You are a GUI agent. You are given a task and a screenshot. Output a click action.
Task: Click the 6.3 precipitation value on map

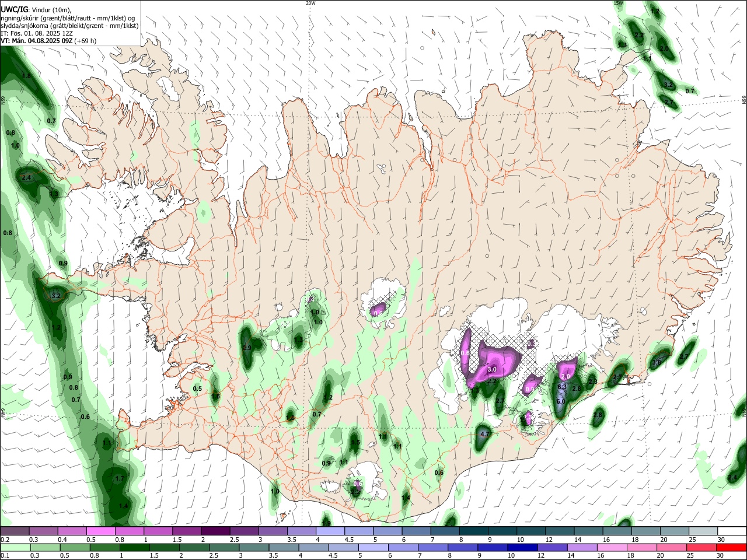562,387
